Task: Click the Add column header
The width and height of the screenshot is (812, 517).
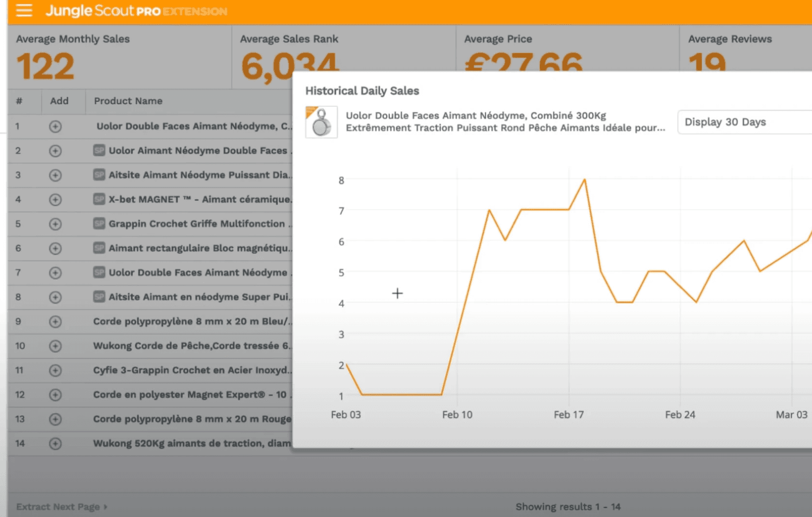Action: (59, 101)
